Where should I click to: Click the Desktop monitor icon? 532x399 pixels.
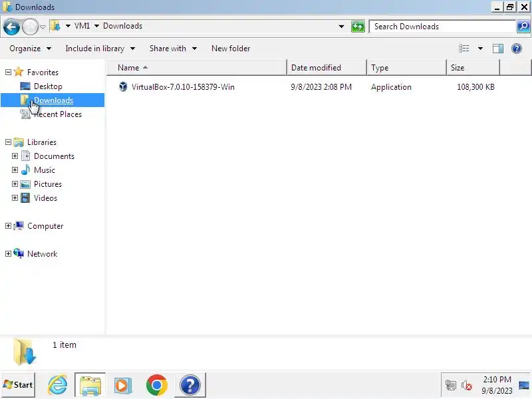pos(25,86)
